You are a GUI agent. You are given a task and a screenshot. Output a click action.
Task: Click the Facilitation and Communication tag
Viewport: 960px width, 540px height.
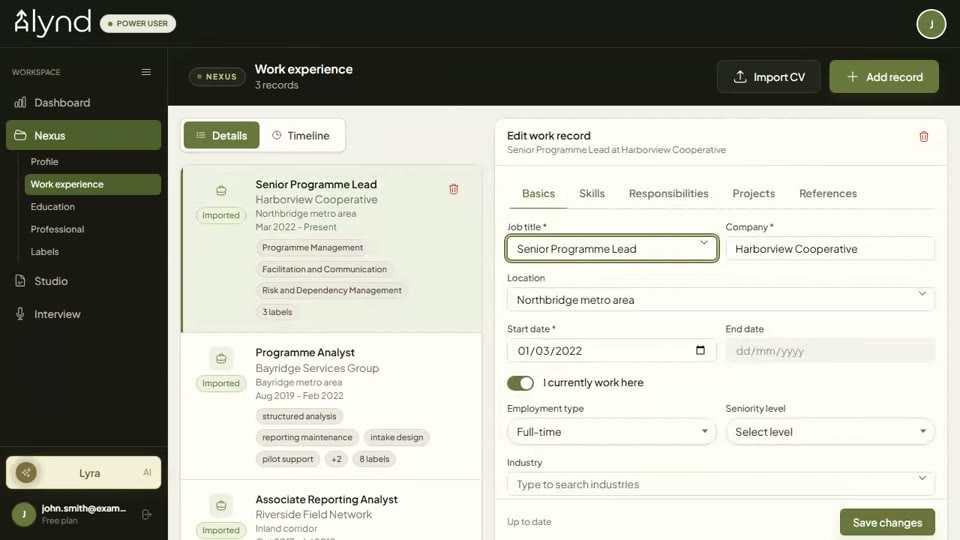(324, 269)
